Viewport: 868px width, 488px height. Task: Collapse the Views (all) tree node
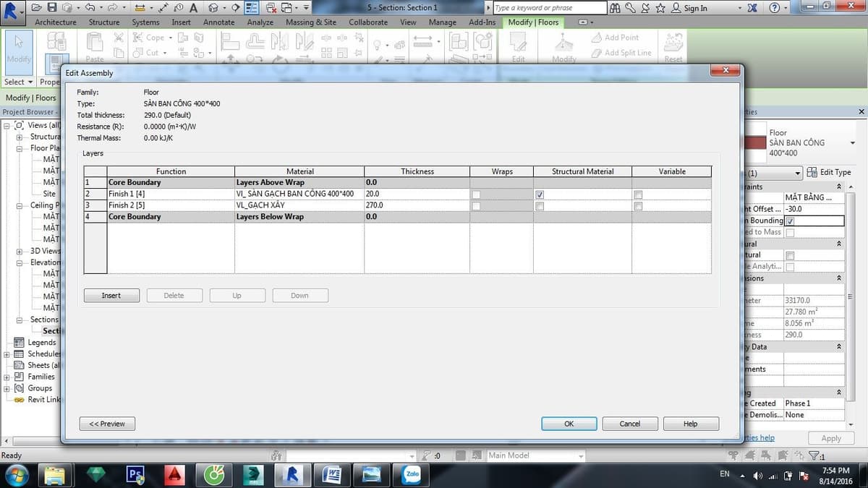click(7, 125)
